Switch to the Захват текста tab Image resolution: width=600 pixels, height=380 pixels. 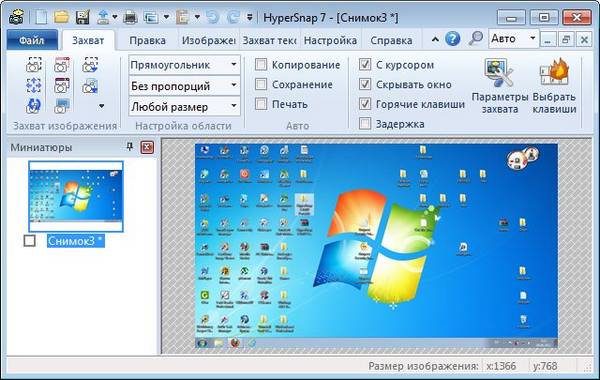click(x=269, y=40)
